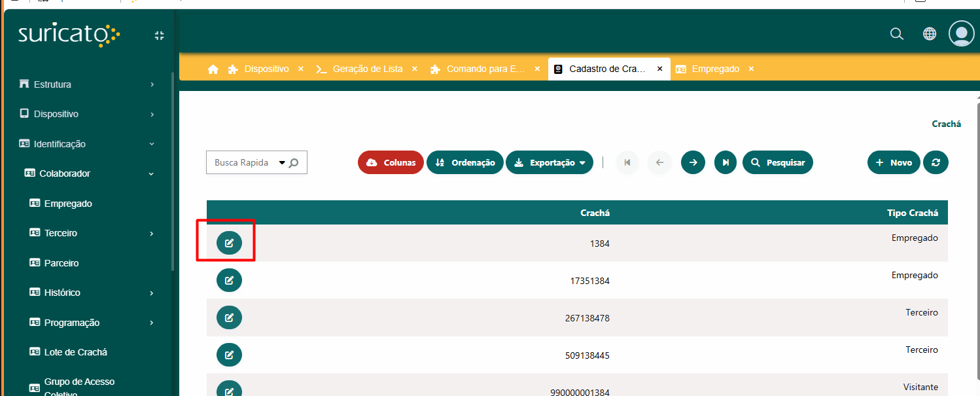Open Empregado in the sidebar
980x396 pixels.
point(68,204)
